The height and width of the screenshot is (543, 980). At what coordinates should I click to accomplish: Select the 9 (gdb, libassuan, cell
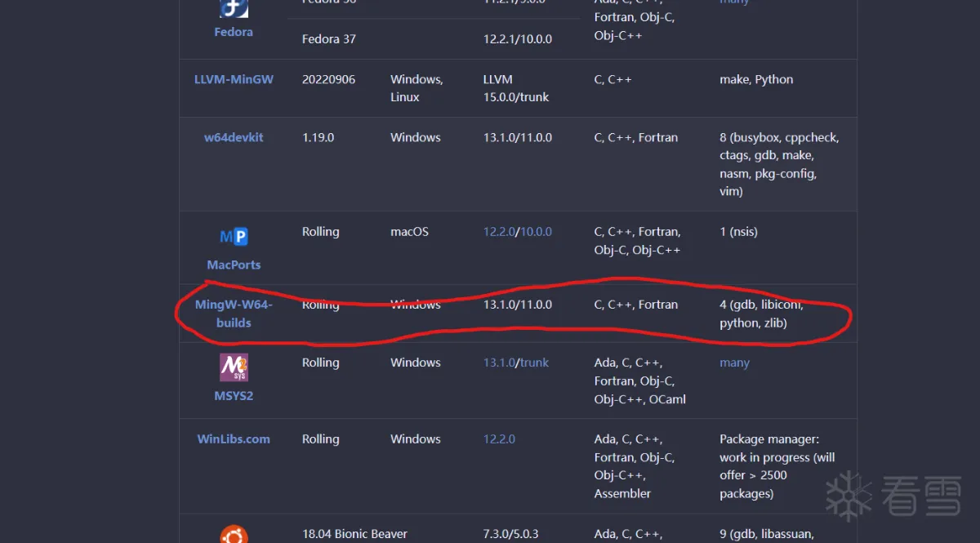tap(767, 535)
